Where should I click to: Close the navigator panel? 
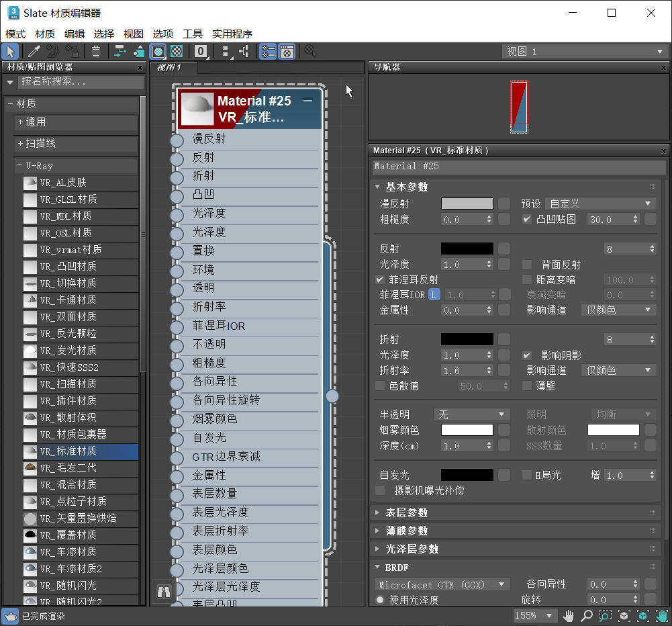coord(663,68)
